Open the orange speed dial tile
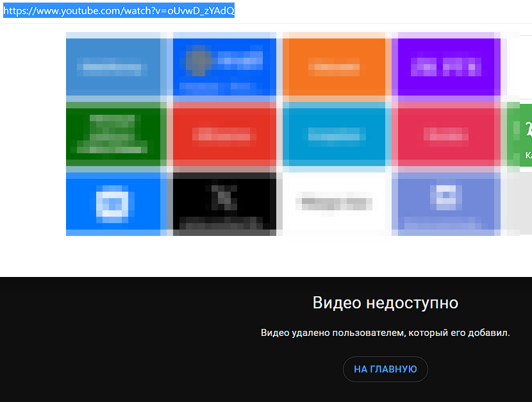Viewport: 532px width, 402px height. tap(337, 67)
